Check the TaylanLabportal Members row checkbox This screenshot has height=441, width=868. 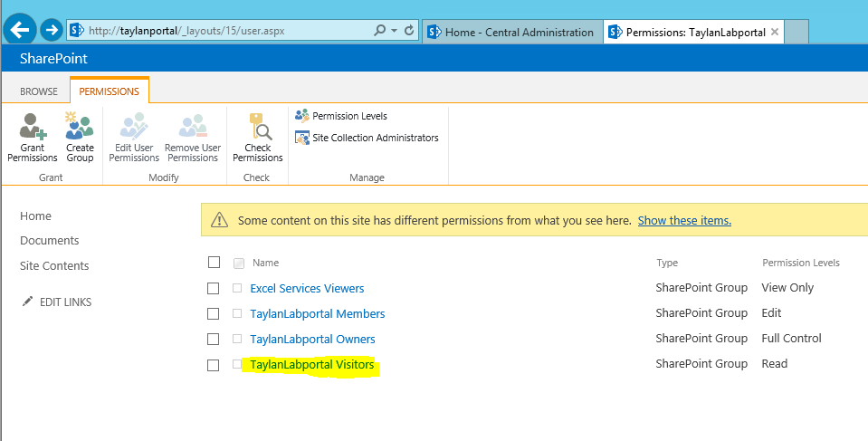click(213, 314)
